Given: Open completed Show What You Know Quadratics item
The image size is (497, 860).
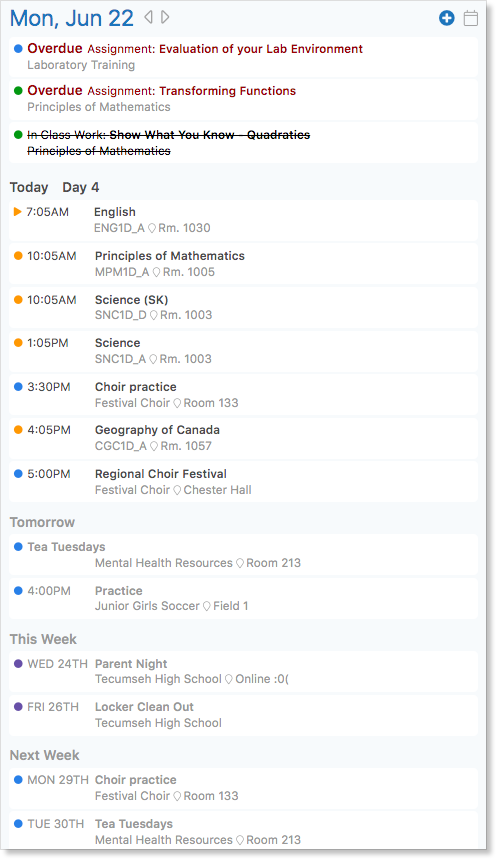Looking at the screenshot, I should tap(243, 143).
